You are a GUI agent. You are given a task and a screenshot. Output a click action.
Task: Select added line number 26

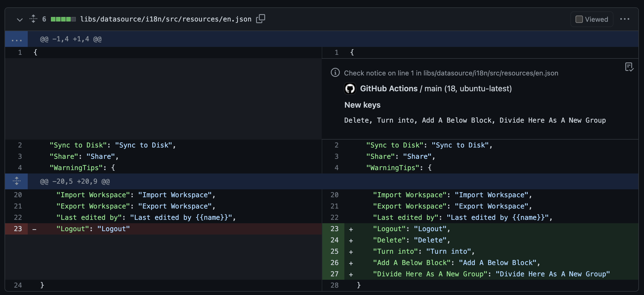pyautogui.click(x=333, y=263)
